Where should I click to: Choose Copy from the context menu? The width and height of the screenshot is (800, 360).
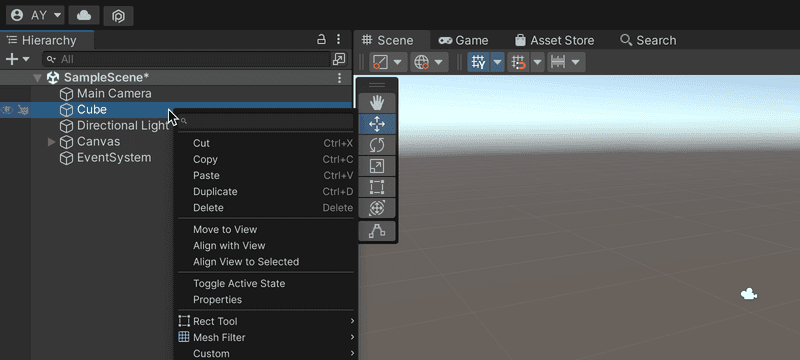[x=265, y=160]
